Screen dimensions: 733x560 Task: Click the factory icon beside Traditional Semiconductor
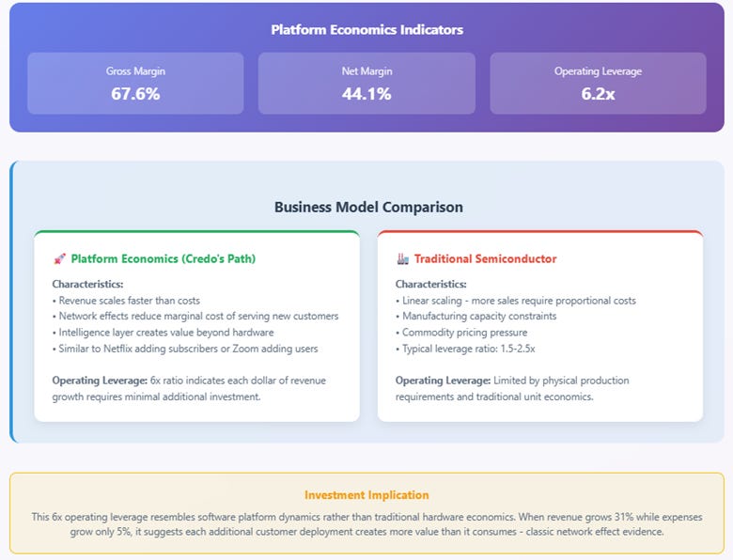point(402,259)
